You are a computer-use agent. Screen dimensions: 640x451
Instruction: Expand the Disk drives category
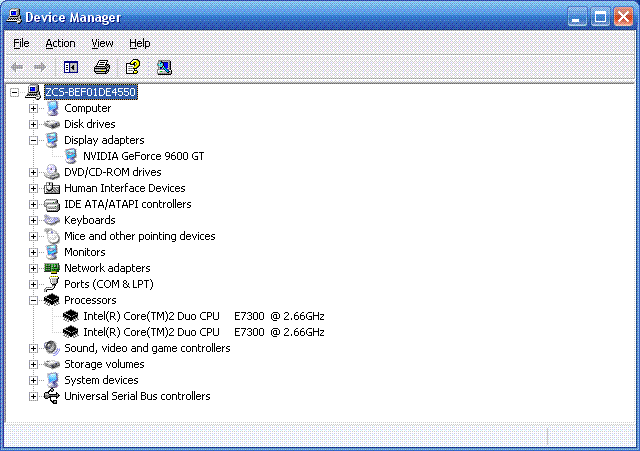coord(33,124)
